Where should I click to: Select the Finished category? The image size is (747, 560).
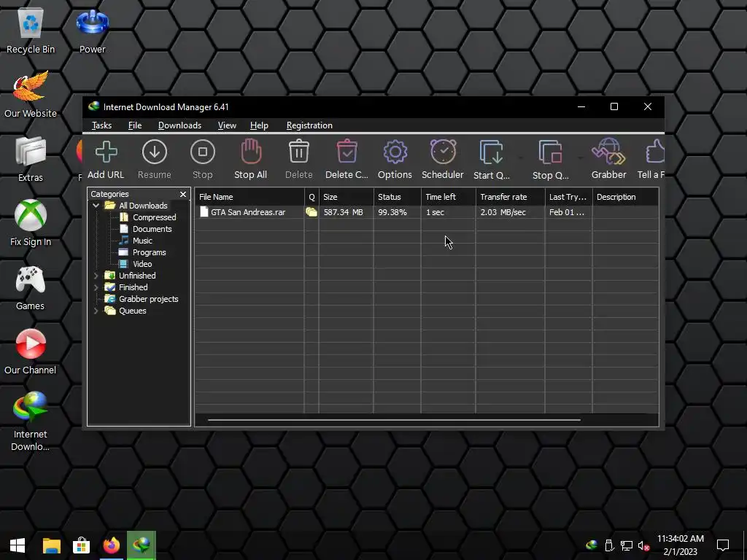coord(133,287)
